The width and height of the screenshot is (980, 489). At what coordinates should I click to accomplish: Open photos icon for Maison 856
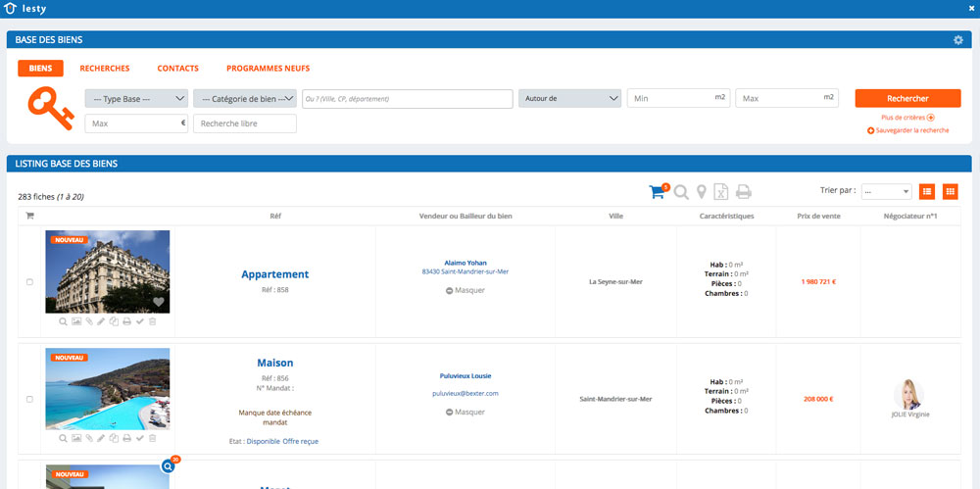(76, 438)
